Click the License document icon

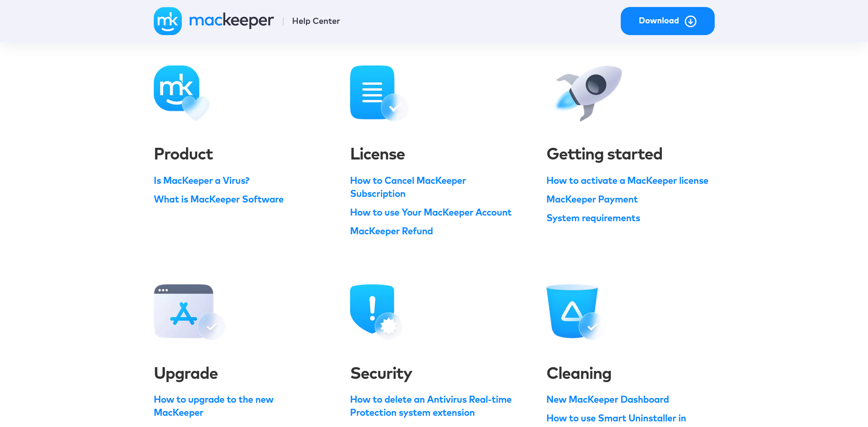pos(379,93)
